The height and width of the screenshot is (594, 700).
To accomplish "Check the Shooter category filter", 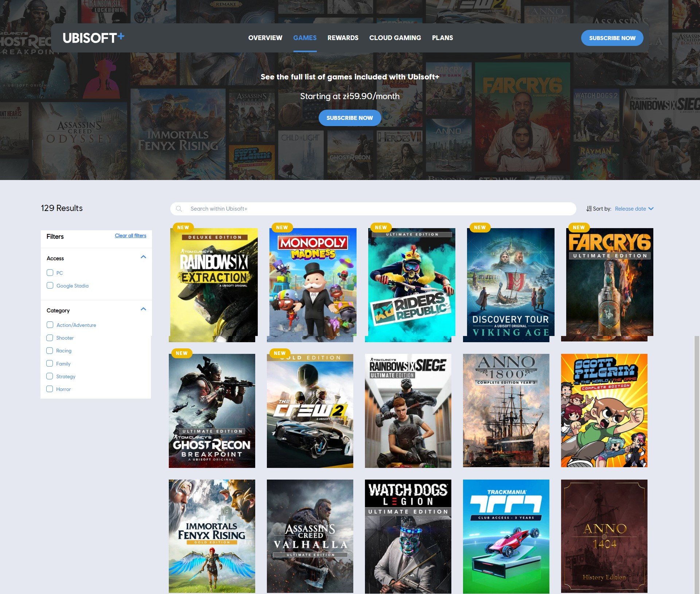I will click(x=50, y=338).
